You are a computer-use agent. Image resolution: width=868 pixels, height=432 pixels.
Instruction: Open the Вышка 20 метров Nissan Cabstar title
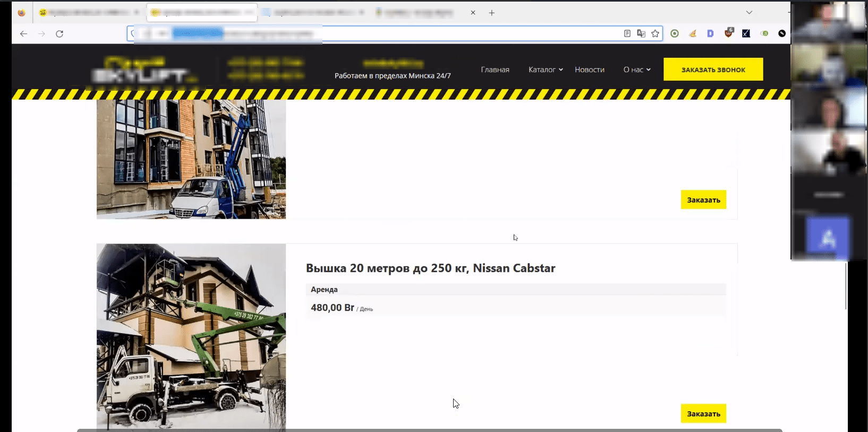coord(431,268)
